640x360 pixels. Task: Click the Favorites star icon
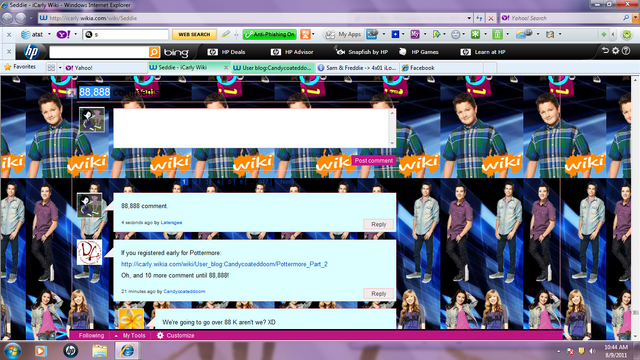tap(7, 67)
